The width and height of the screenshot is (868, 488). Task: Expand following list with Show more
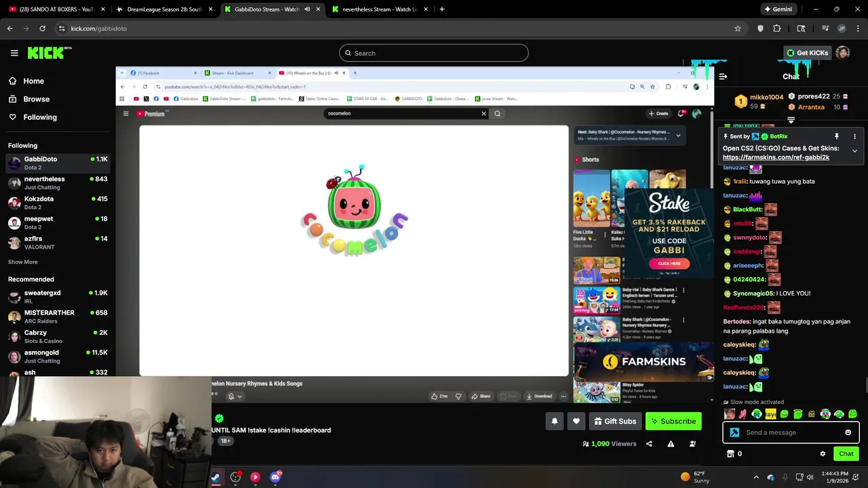[23, 262]
